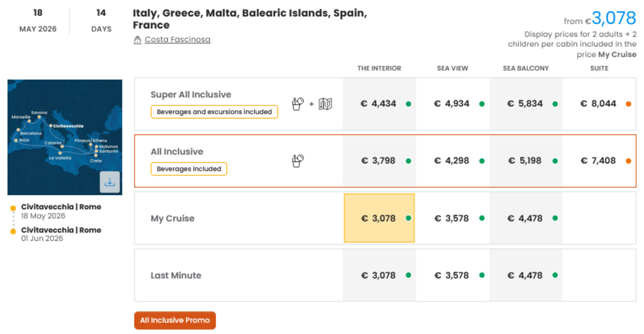Click green dot beside Last Minute interior price
644x334 pixels.
coord(408,275)
